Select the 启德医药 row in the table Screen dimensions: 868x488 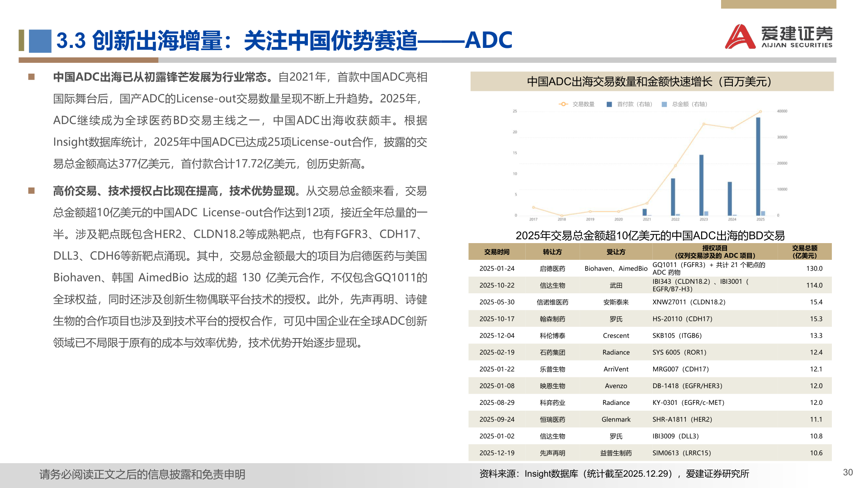(x=552, y=268)
